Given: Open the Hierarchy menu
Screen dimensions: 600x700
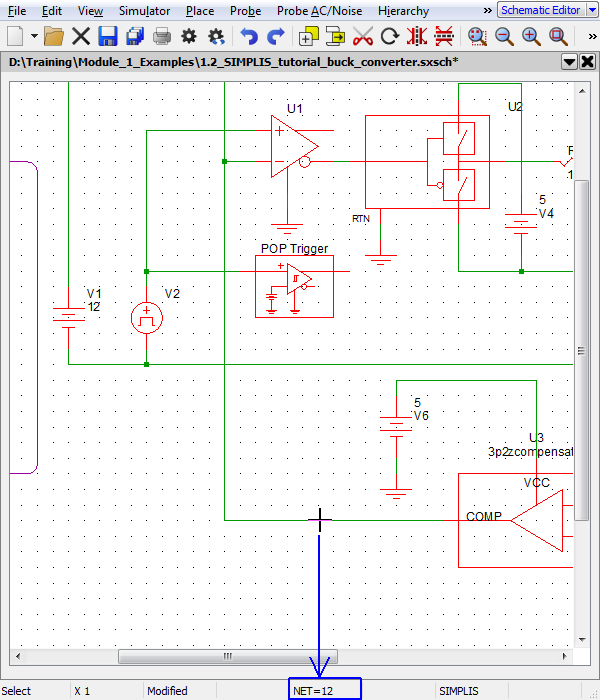Looking at the screenshot, I should 403,11.
